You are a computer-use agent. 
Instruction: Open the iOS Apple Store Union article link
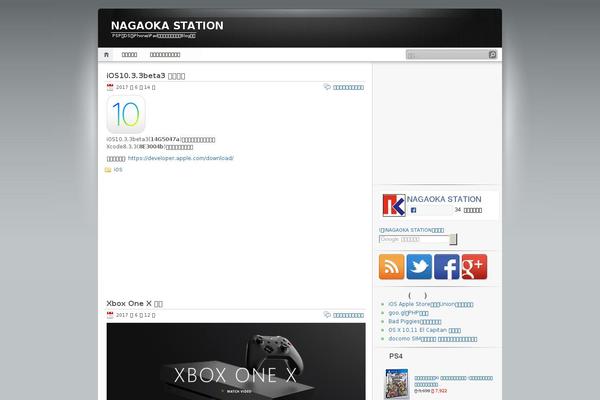point(431,304)
